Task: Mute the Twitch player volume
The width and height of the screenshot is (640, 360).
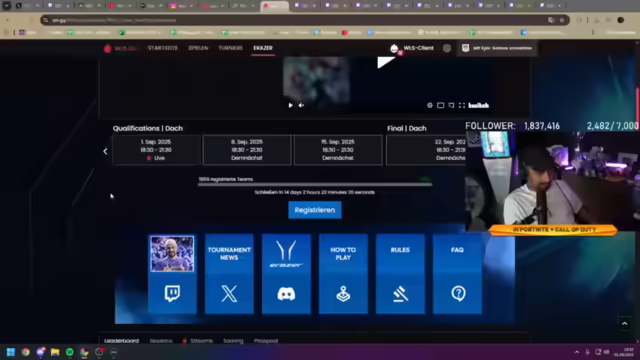Action: (x=301, y=105)
